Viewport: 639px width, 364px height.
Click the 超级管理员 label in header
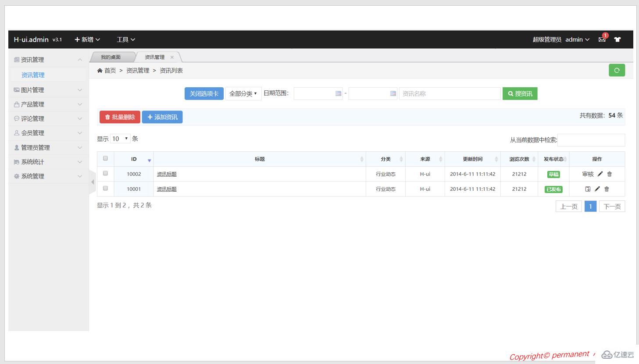click(547, 39)
